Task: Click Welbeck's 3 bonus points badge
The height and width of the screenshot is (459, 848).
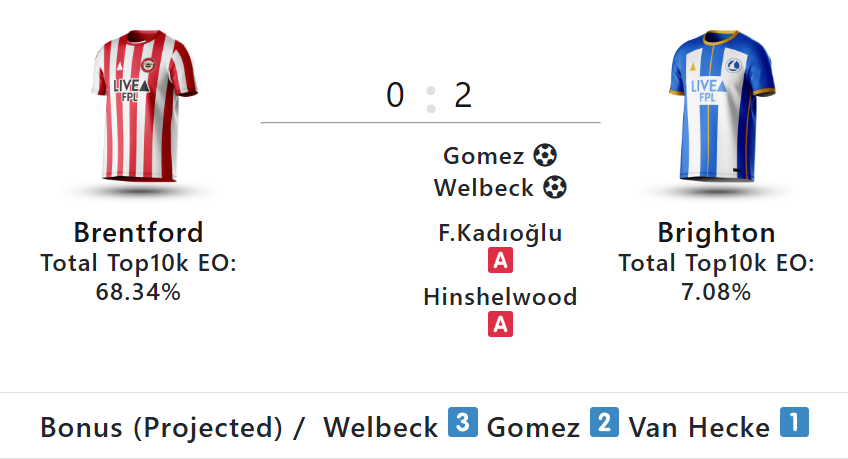Action: point(460,424)
